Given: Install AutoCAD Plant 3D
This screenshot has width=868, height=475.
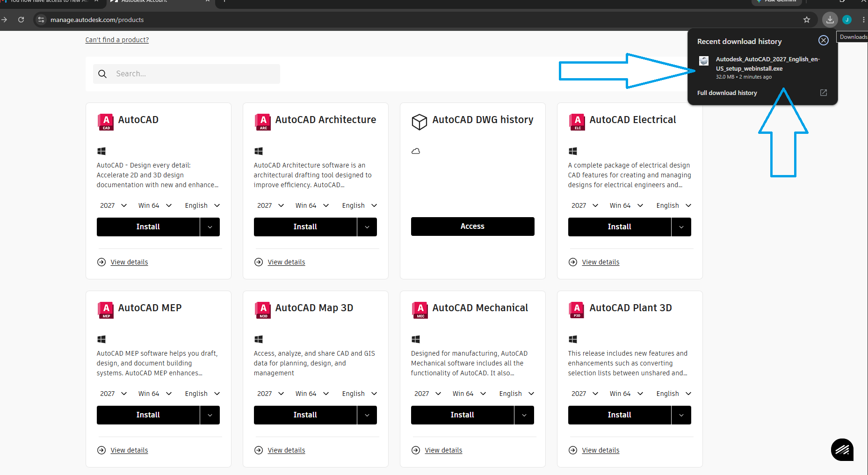Looking at the screenshot, I should click(x=620, y=415).
